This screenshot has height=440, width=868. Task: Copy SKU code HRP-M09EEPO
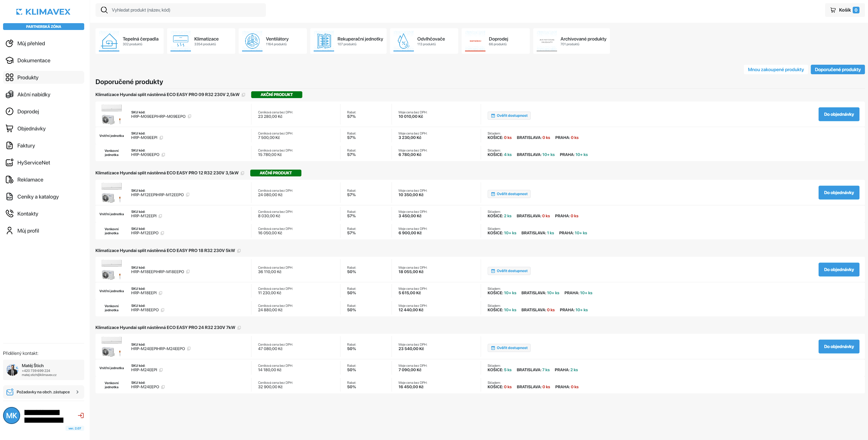pyautogui.click(x=163, y=155)
